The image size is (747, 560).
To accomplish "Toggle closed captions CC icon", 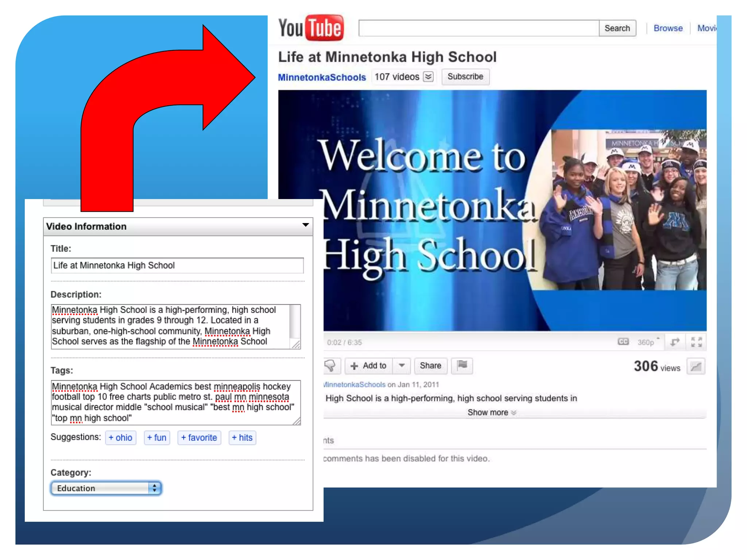I will tap(623, 342).
